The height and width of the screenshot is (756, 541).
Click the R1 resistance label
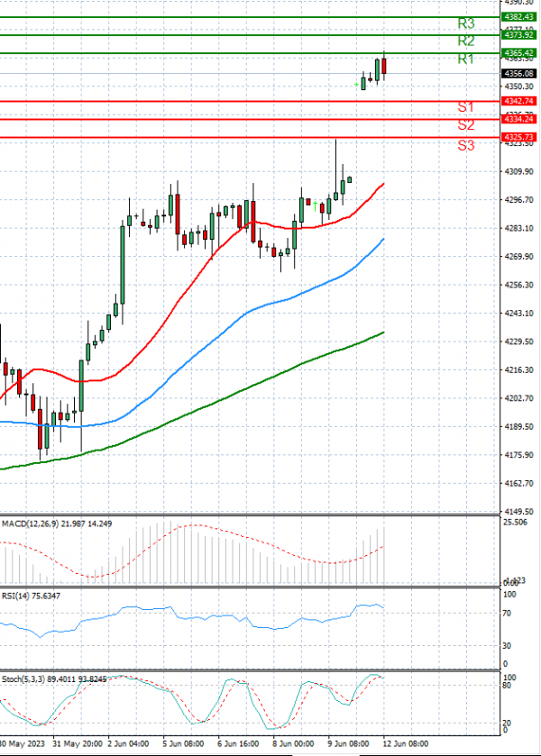click(466, 59)
